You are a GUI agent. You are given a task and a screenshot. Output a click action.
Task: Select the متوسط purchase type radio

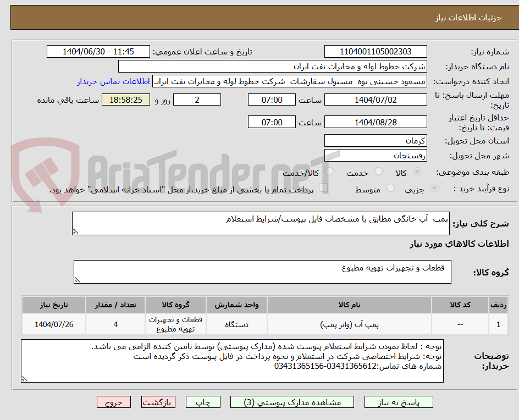pyautogui.click(x=390, y=187)
